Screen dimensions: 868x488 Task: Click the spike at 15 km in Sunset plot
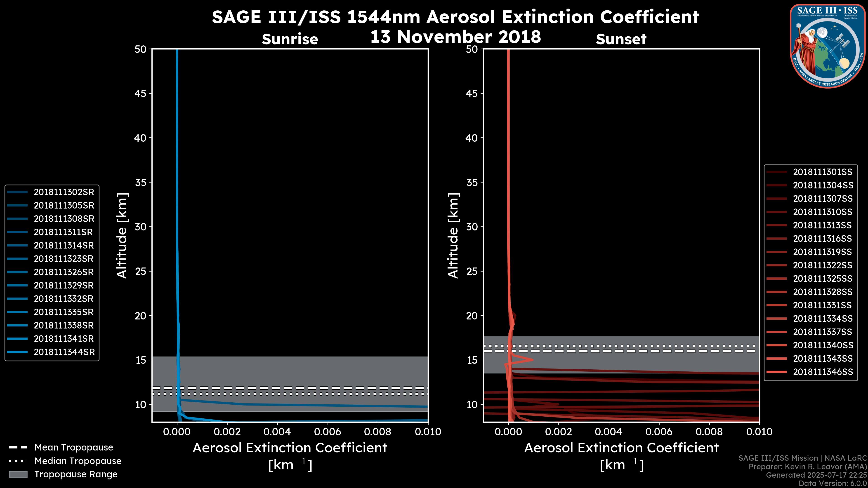531,360
